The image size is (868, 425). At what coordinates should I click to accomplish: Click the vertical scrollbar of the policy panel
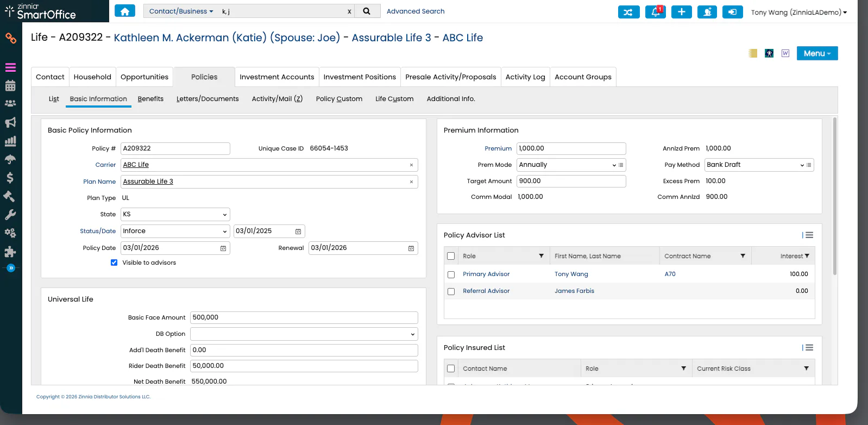click(x=834, y=197)
